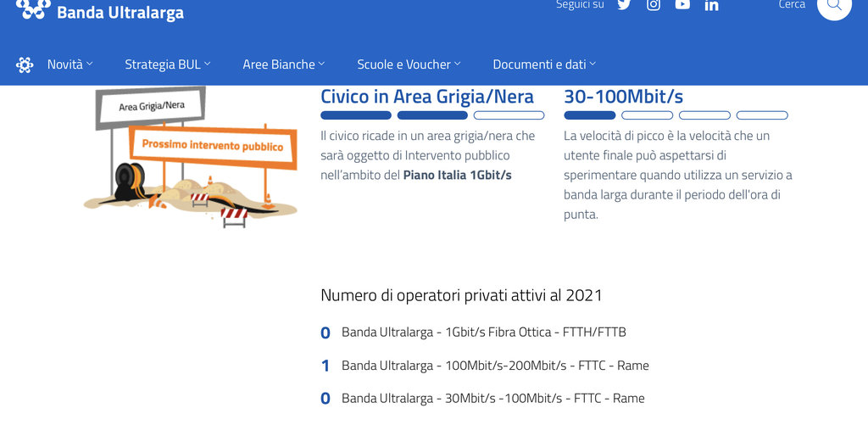Click the Area Grigia/Nera construction illustration
The image size is (868, 436).
(x=191, y=157)
